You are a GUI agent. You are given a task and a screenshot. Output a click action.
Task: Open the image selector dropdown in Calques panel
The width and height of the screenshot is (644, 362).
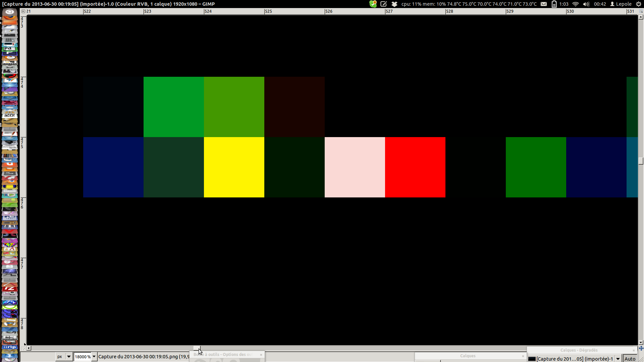[618, 359]
